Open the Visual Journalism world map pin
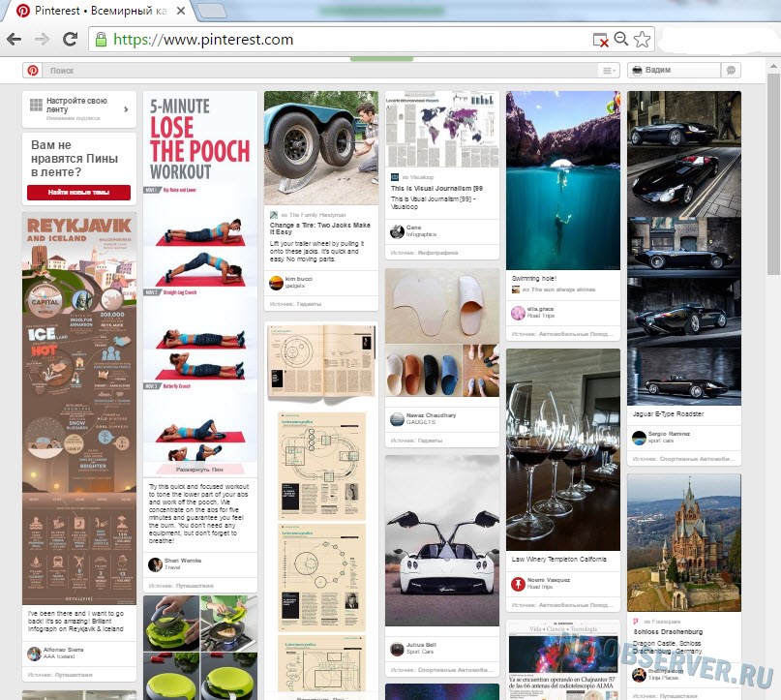Viewport: 781px width, 700px height. tap(442, 129)
